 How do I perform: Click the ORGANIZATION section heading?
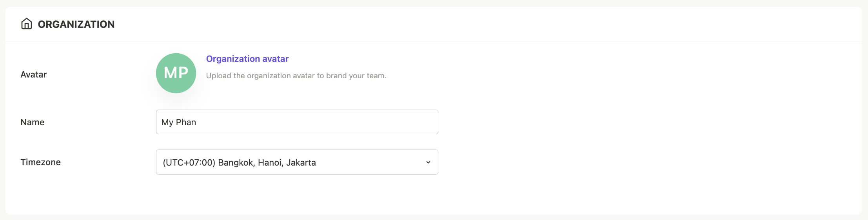76,24
